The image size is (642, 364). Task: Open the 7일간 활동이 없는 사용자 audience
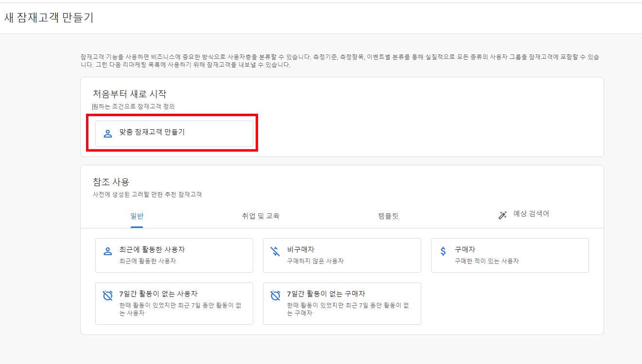pyautogui.click(x=174, y=303)
